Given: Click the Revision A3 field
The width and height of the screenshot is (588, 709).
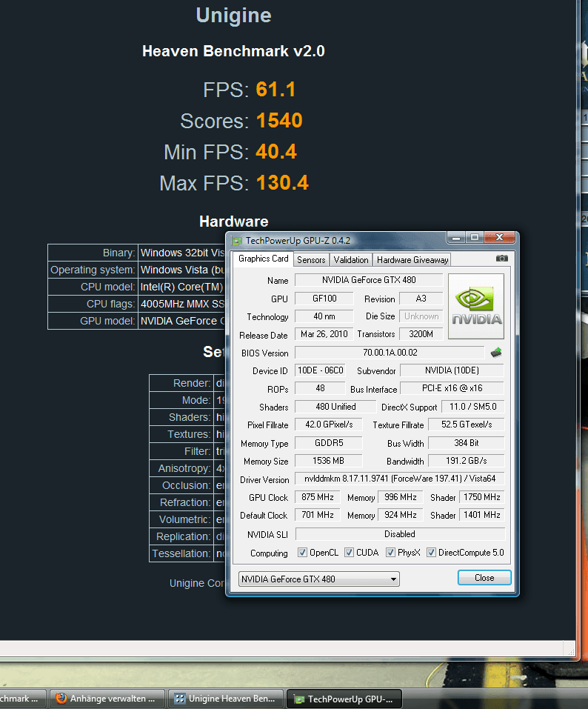Looking at the screenshot, I should pyautogui.click(x=421, y=299).
